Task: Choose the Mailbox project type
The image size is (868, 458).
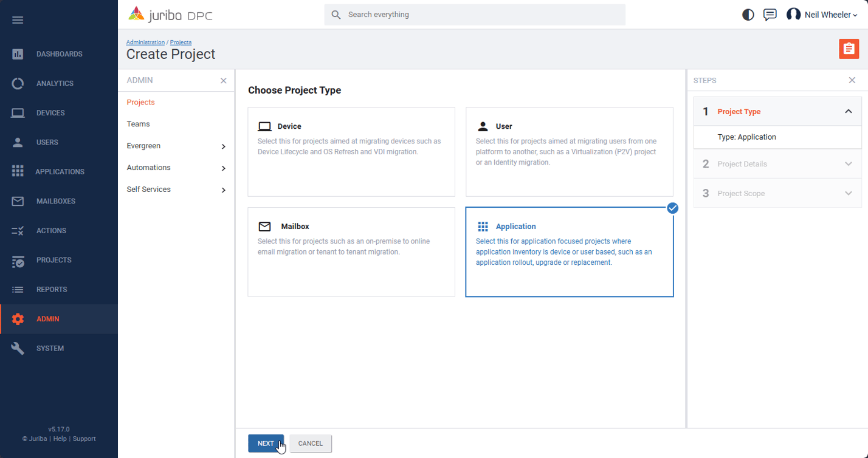Action: pos(351,251)
